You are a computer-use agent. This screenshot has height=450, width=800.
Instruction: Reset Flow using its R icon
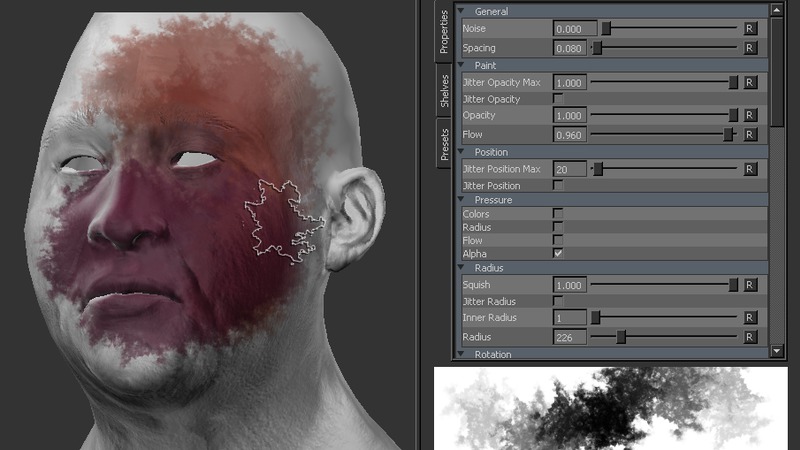749,134
